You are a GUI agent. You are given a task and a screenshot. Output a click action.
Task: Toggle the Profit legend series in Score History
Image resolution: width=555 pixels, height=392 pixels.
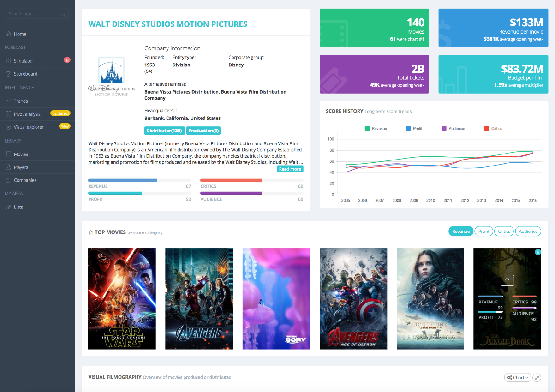(x=414, y=129)
